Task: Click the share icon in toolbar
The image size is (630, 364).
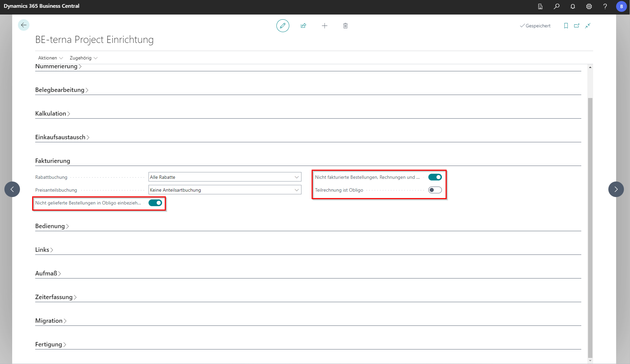Action: click(303, 26)
